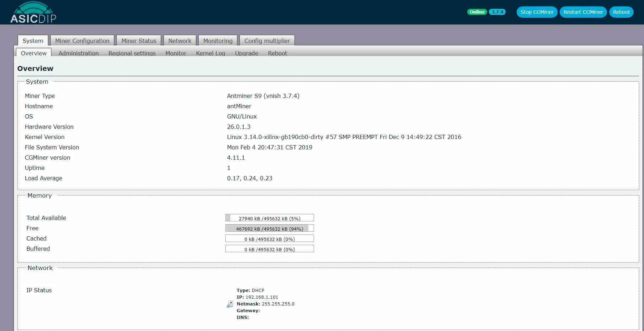The image size is (644, 331).
Task: Click the Free memory label
Action: pos(32,228)
